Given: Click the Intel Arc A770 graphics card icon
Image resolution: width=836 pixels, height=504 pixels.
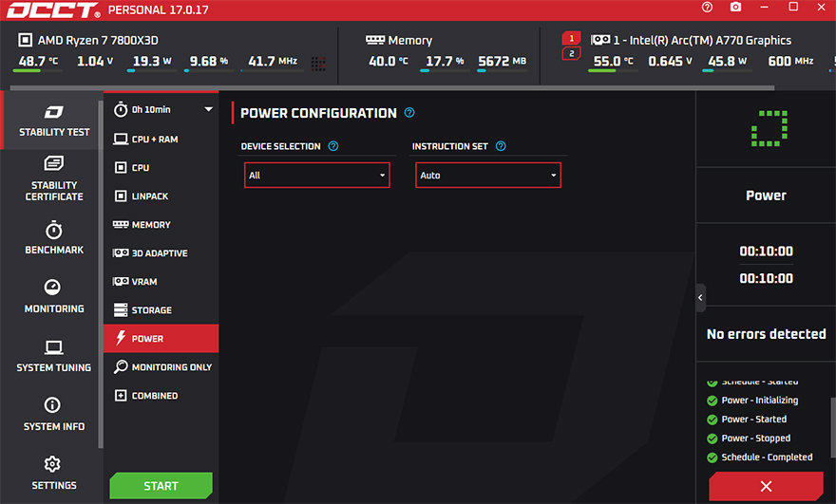Looking at the screenshot, I should coord(600,40).
